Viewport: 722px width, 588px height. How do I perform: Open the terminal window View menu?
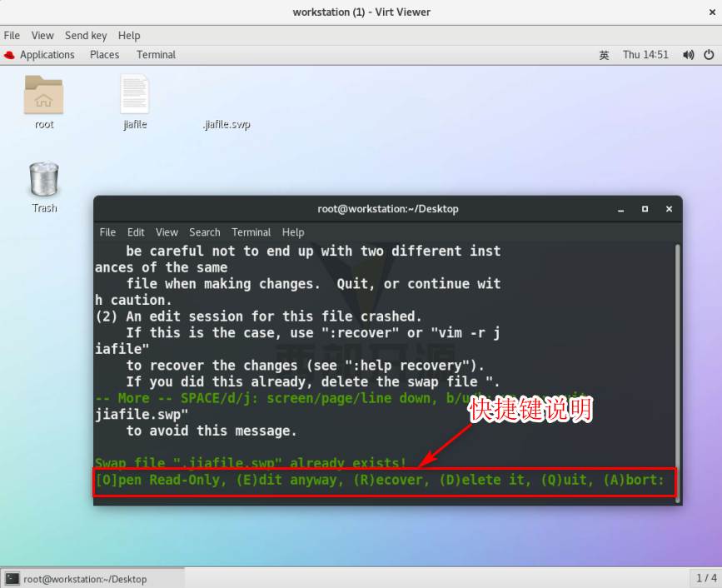(167, 232)
